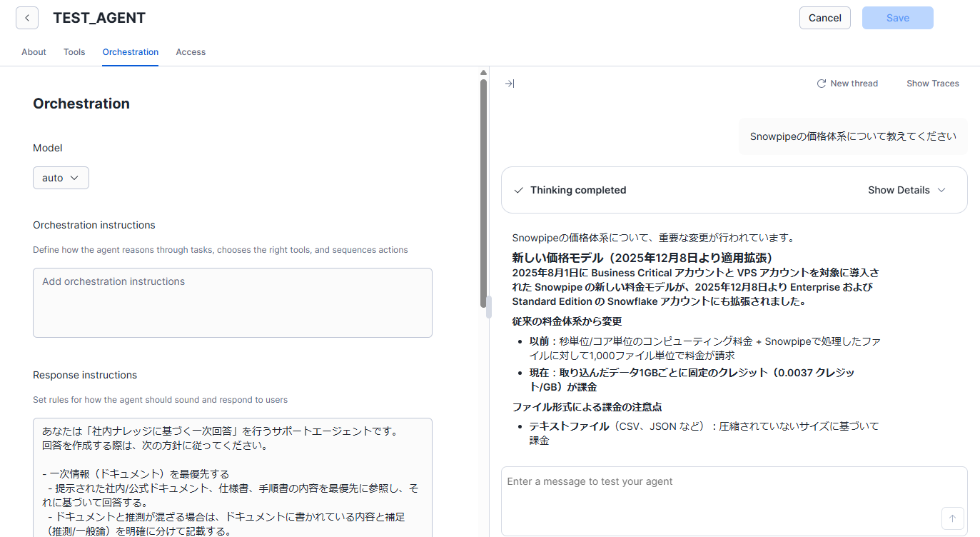The height and width of the screenshot is (537, 980).
Task: Click the 'Set rules for how the agent' description
Action: [161, 400]
